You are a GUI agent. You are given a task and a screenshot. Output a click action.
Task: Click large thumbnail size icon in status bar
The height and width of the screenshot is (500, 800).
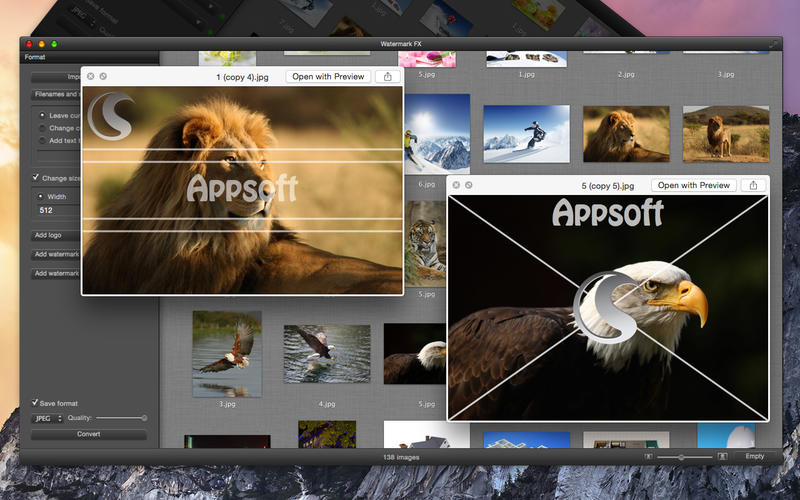pos(722,456)
